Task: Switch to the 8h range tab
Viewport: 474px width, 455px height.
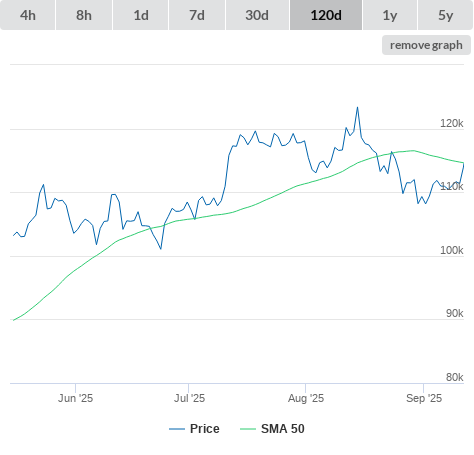Action: point(84,15)
